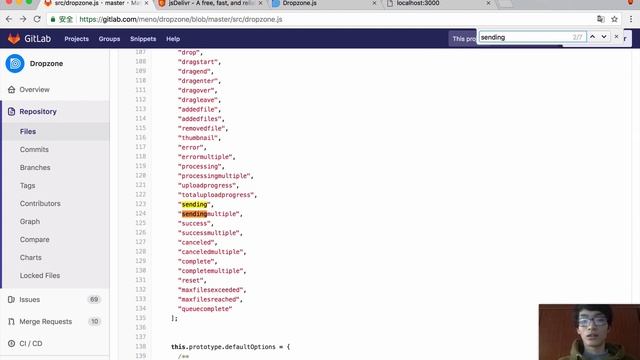Click line number 124
This screenshot has height=360, width=640.
140,213
